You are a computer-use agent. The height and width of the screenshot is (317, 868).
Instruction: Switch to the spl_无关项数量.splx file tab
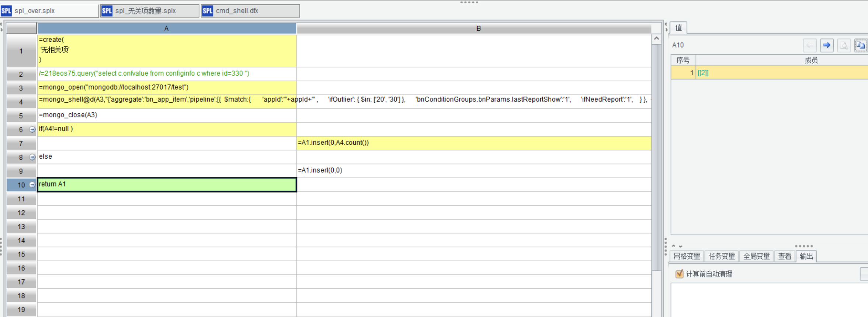[x=150, y=11]
